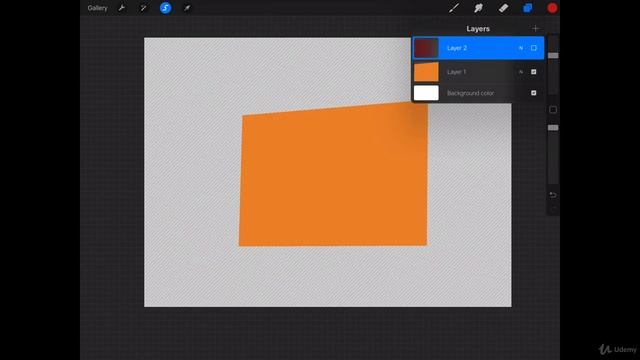640x360 pixels.
Task: Select the Layer 1 row
Action: [478, 72]
